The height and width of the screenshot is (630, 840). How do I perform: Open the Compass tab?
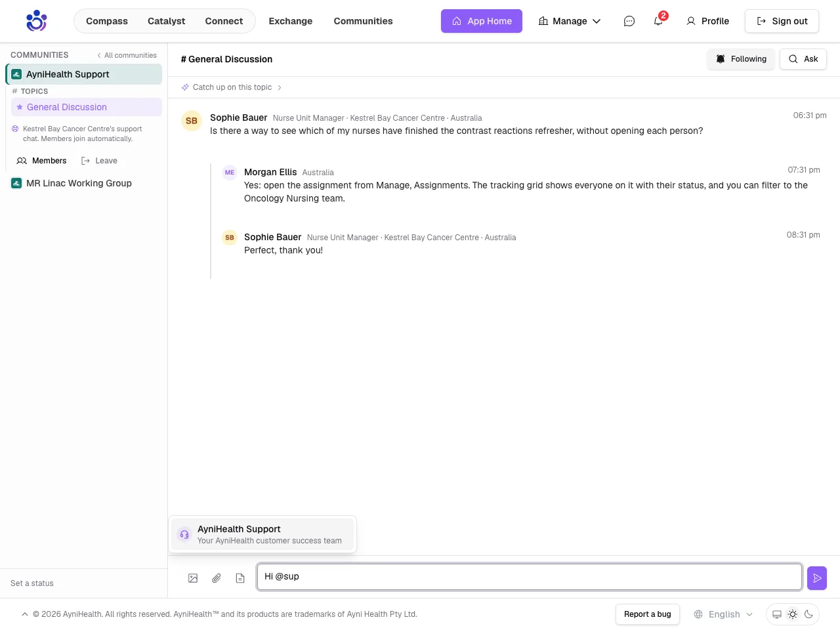(107, 21)
